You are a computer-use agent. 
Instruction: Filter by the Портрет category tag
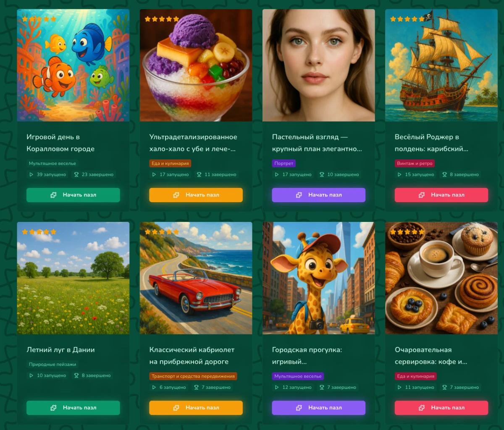click(x=284, y=163)
